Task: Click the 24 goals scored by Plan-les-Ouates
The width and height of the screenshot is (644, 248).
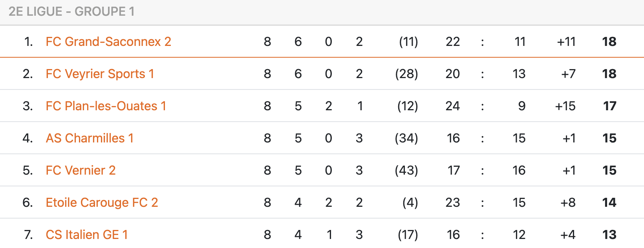Action: coord(452,106)
